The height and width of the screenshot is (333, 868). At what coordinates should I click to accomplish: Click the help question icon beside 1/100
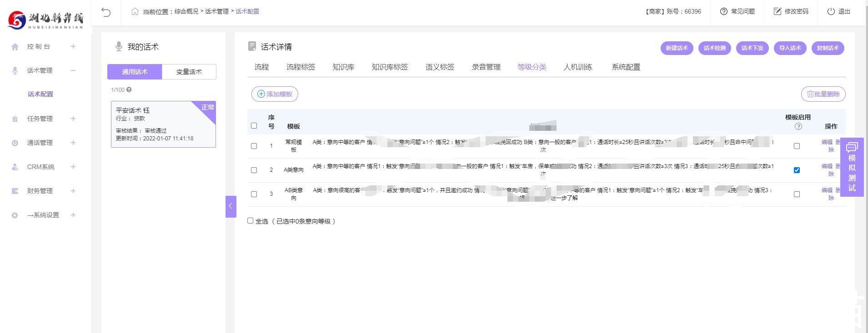coord(129,90)
